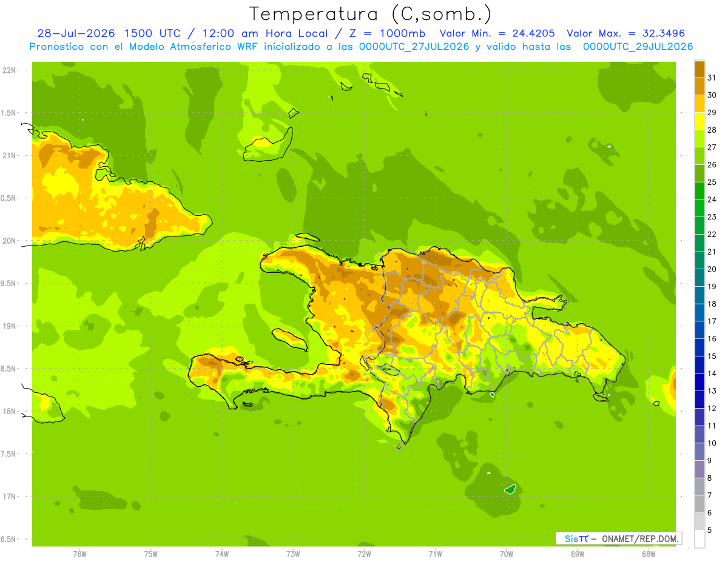Click the gray legend swatch between 6 and 7
This screenshot has height=562, width=728.
point(700,504)
